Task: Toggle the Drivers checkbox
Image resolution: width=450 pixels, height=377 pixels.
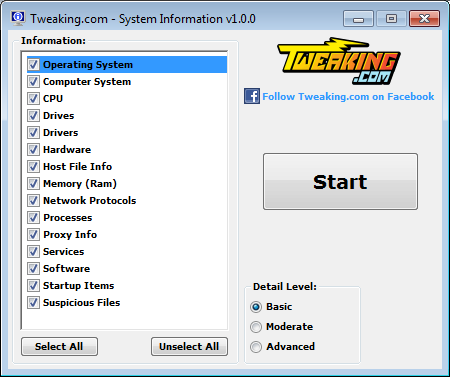Action: click(33, 132)
